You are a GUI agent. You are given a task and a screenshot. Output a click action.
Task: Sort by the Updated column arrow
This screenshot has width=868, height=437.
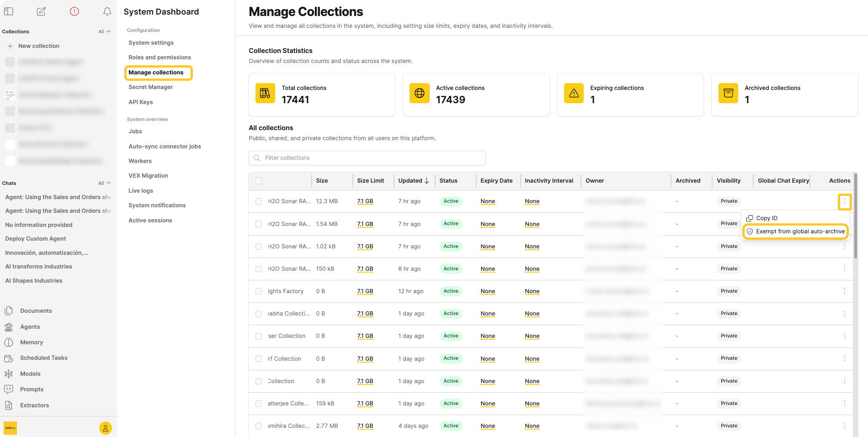click(426, 181)
